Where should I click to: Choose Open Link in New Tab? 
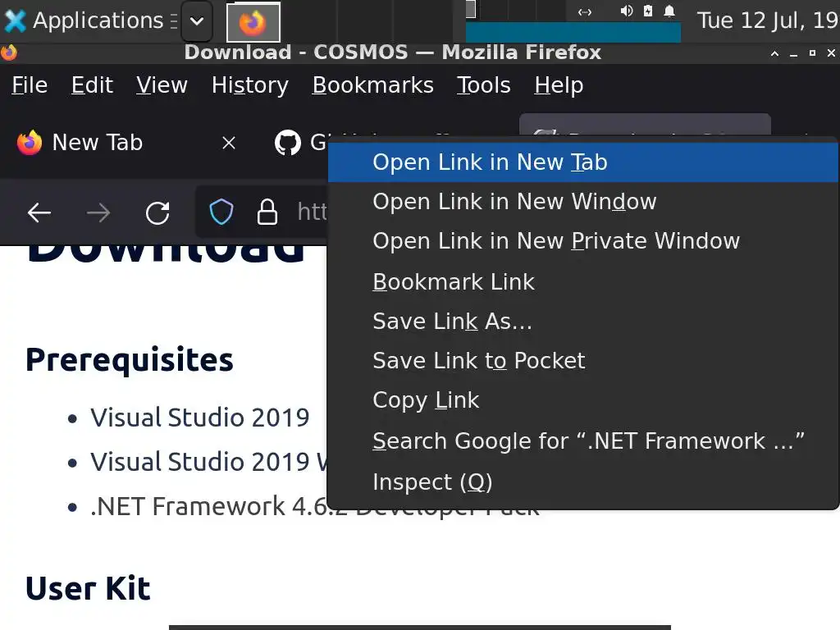click(490, 162)
